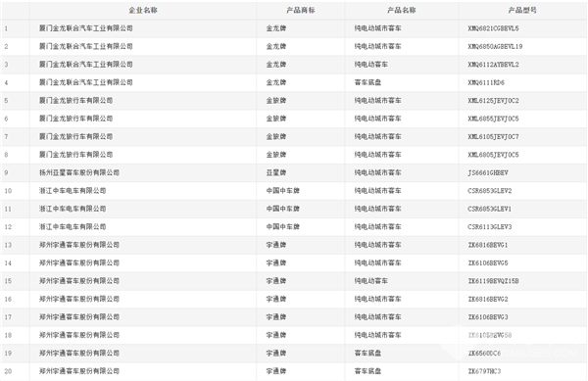This screenshot has width=588, height=381.
Task: Click the 产品名称 column header
Action: coord(402,10)
